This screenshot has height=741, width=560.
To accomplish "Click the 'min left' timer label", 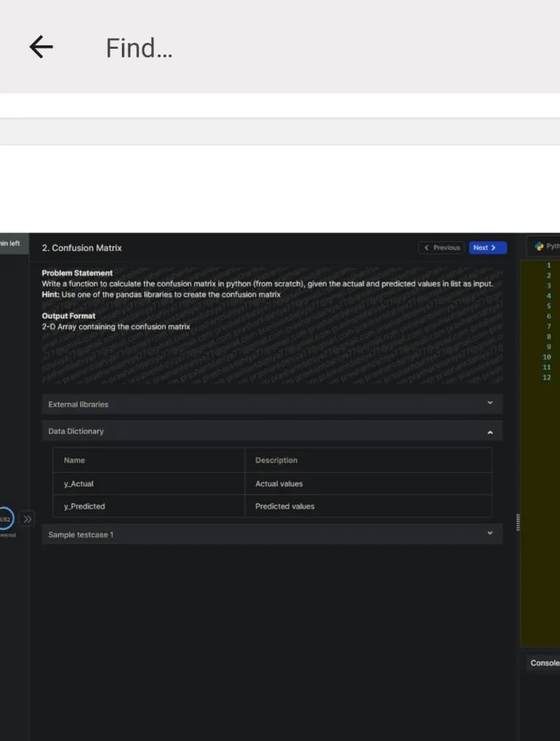I will pyautogui.click(x=10, y=243).
